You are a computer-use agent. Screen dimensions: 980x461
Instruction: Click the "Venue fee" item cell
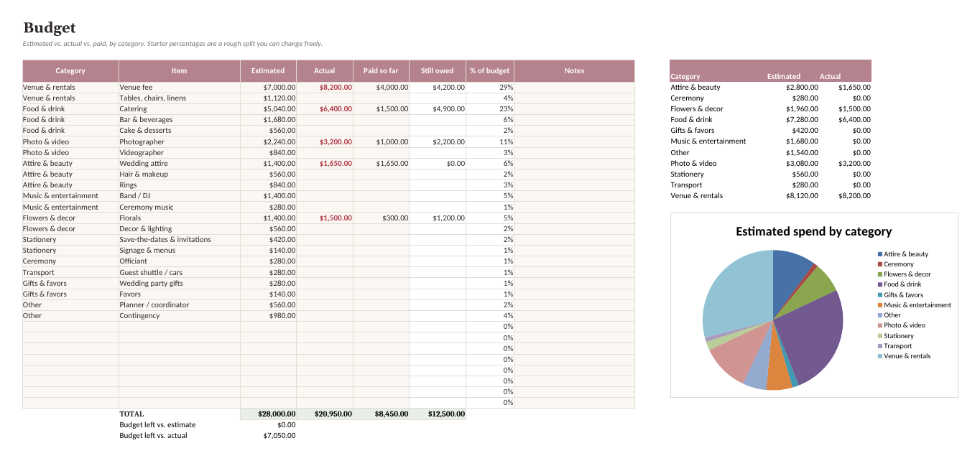[180, 88]
